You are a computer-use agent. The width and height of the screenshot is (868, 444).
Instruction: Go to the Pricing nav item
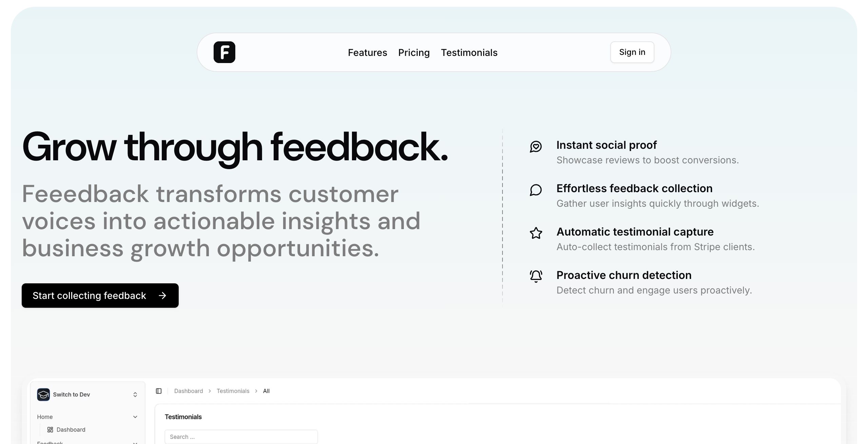pyautogui.click(x=414, y=53)
